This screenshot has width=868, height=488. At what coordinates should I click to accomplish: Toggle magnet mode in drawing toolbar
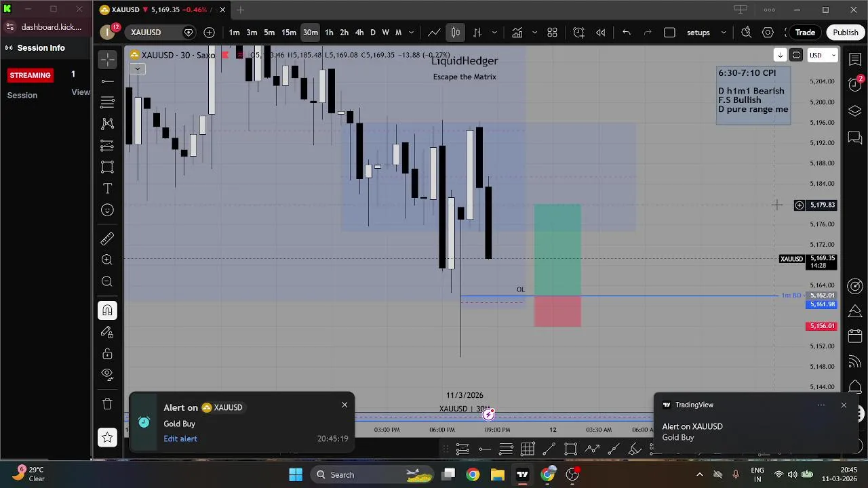point(107,310)
